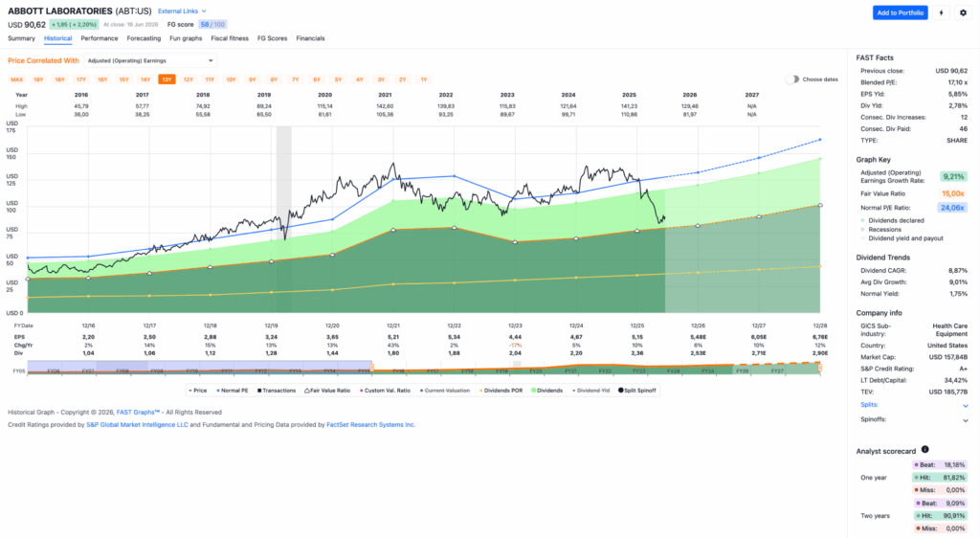Image resolution: width=980 pixels, height=538 pixels.
Task: Click left handle of timeline range slider
Action: [x=372, y=368]
